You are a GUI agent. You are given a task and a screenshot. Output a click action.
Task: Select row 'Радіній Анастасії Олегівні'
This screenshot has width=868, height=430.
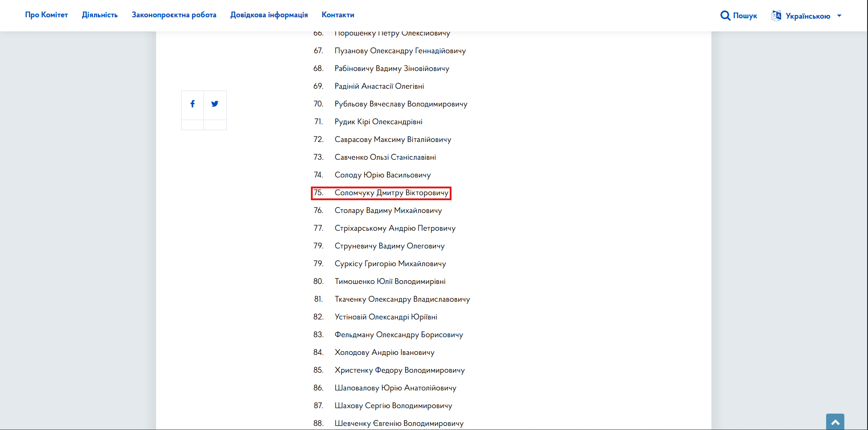point(379,86)
